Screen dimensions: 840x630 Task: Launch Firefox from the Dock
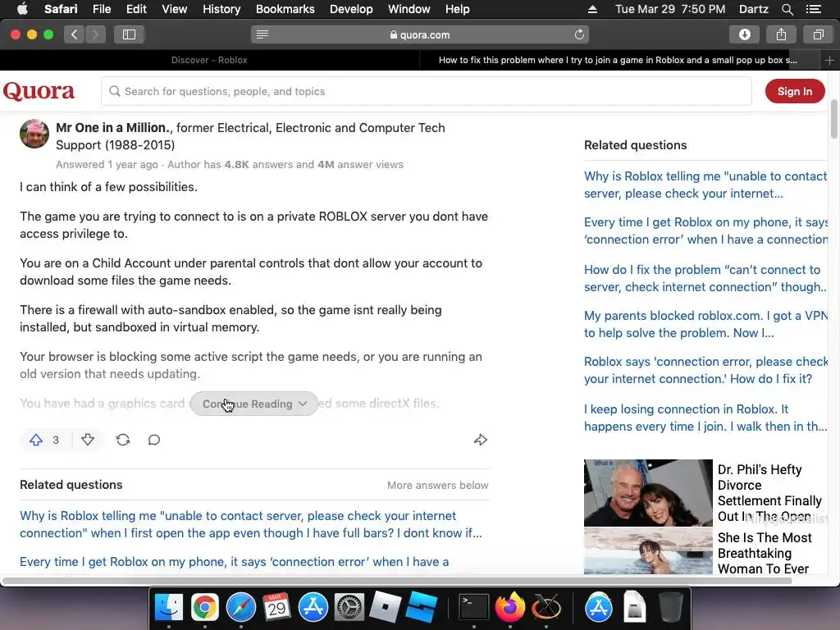coord(510,608)
